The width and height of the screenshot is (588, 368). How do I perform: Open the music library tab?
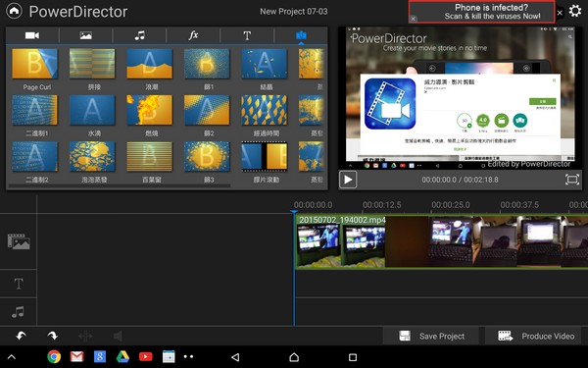point(139,35)
